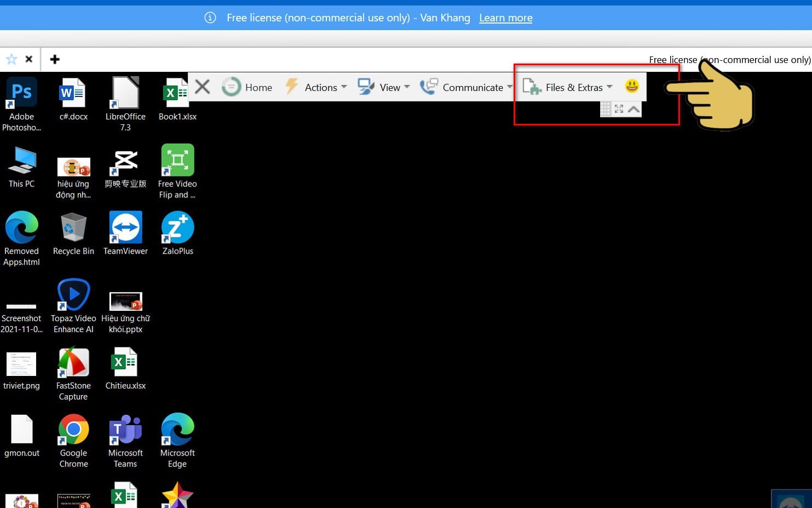The width and height of the screenshot is (812, 508).
Task: Toggle full screen mode icon under toolbar
Action: (619, 109)
